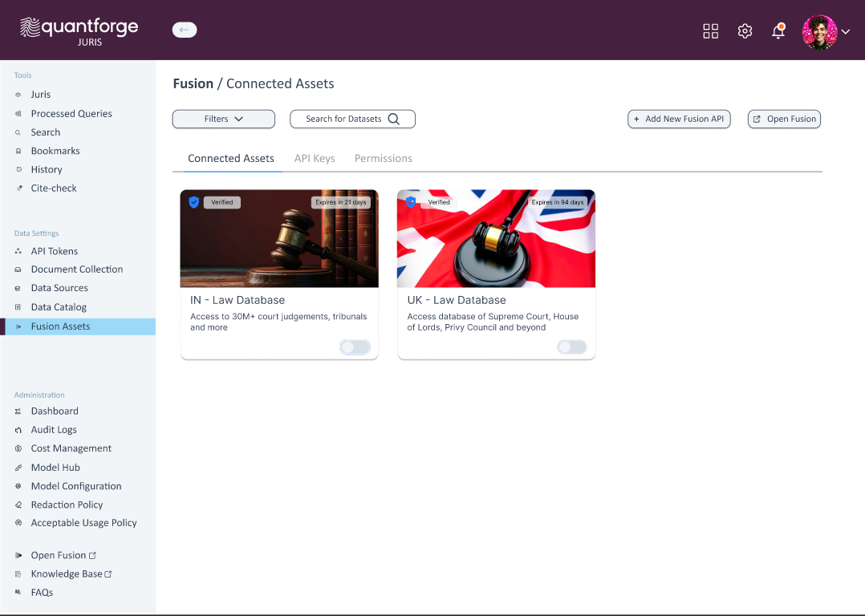Click the magnifier icon in dataset search
Image resolution: width=865 pixels, height=616 pixels.
tap(393, 119)
